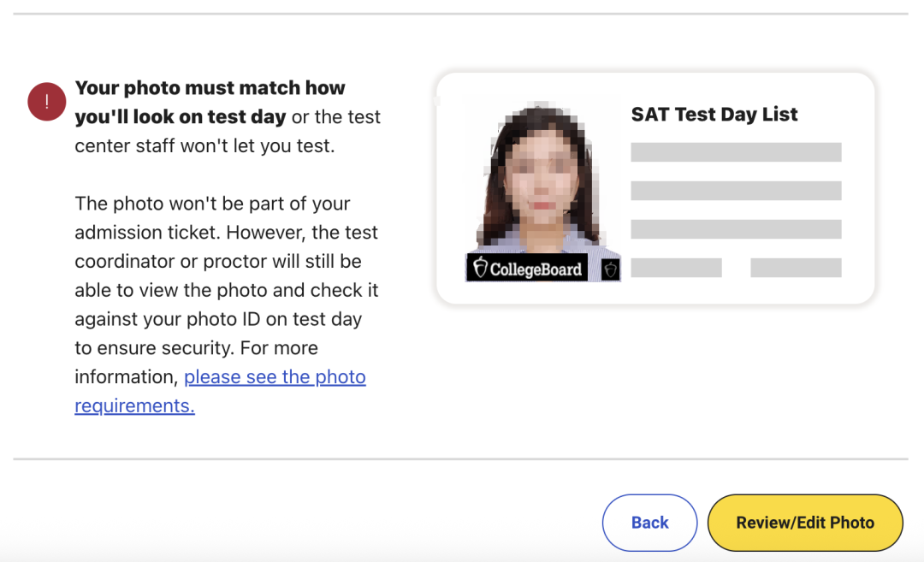Open the photo requirements link
This screenshot has height=562, width=924.
pyautogui.click(x=275, y=377)
